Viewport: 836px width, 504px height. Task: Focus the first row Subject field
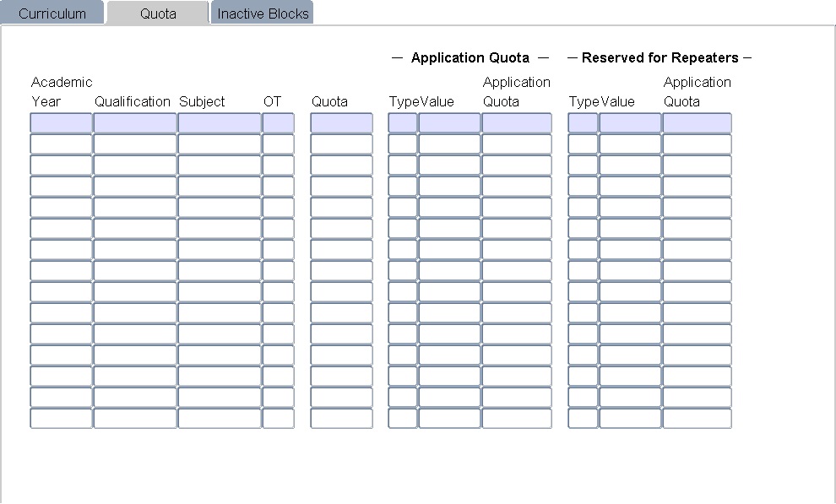tap(220, 123)
